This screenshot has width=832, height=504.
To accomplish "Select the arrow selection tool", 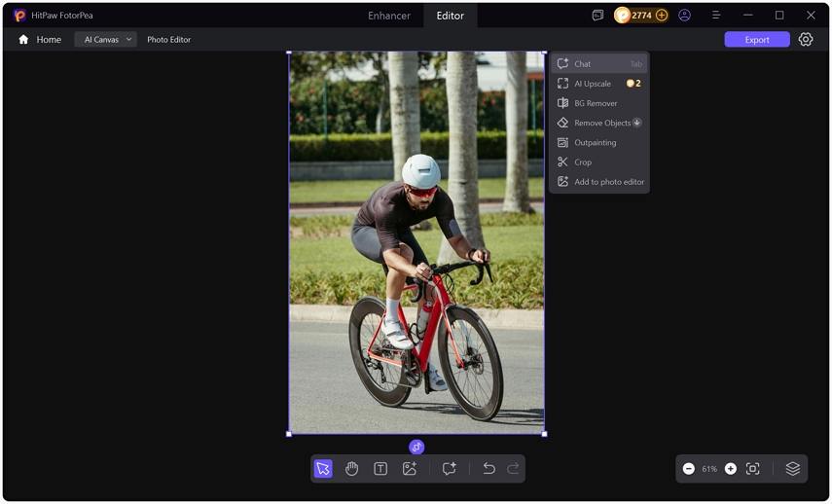I will click(x=323, y=469).
